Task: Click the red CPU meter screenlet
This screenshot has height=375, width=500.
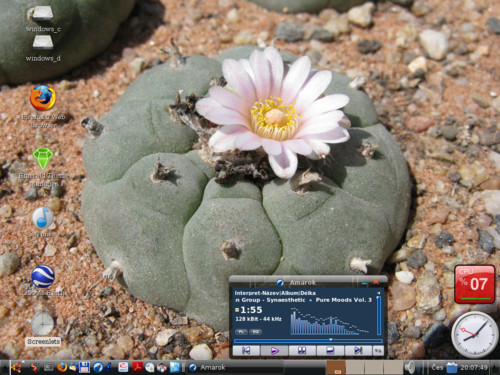Action: click(474, 284)
